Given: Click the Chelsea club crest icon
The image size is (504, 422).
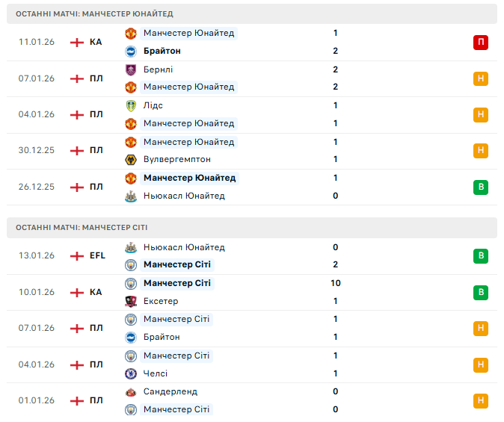Looking at the screenshot, I should 130,373.
